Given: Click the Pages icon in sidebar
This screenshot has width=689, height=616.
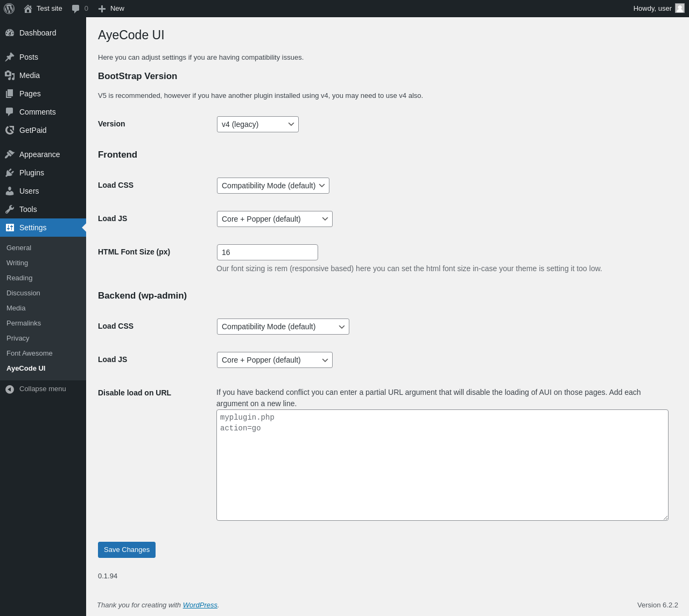Looking at the screenshot, I should pyautogui.click(x=10, y=94).
